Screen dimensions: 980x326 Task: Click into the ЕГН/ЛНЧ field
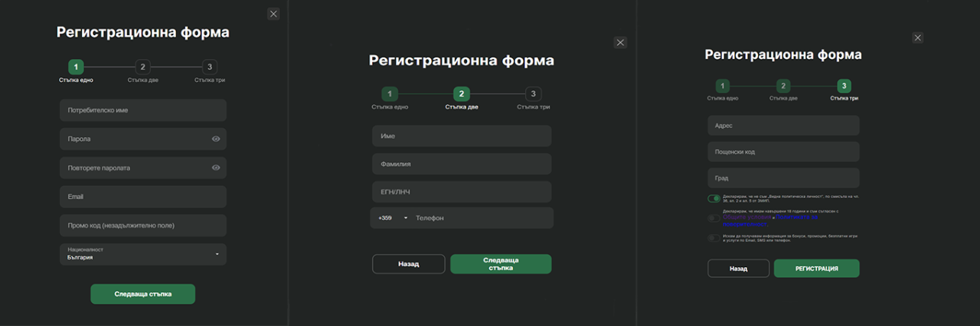coord(461,192)
